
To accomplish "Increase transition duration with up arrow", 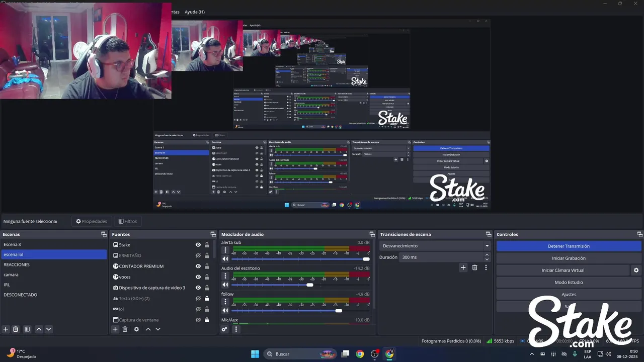I will [x=487, y=255].
